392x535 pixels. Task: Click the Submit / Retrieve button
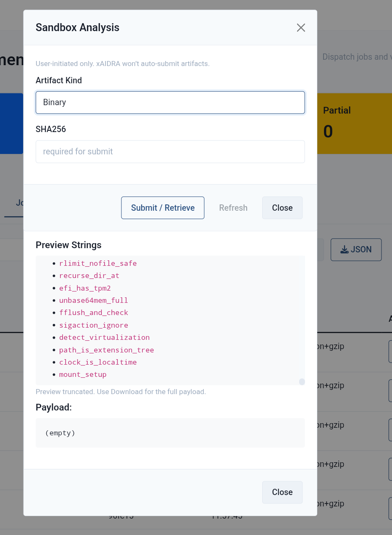coord(163,208)
